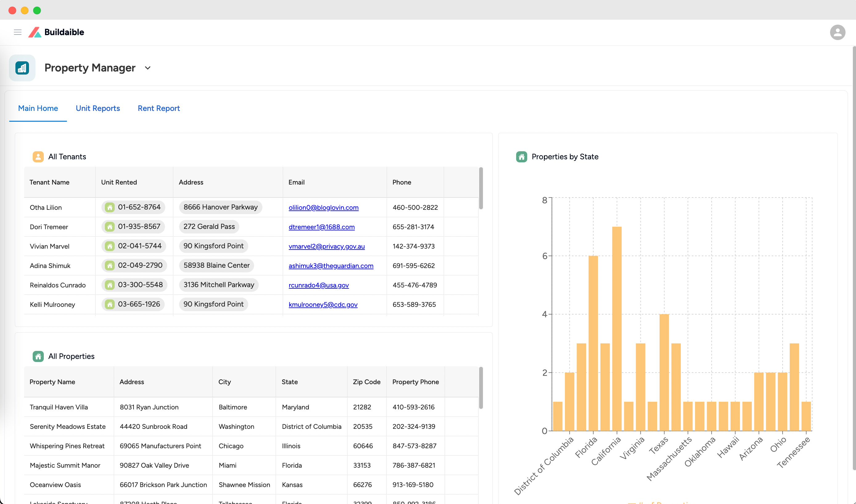Open email link rcunrado4@usa.gov
Screen dimensions: 856x504
click(319, 285)
